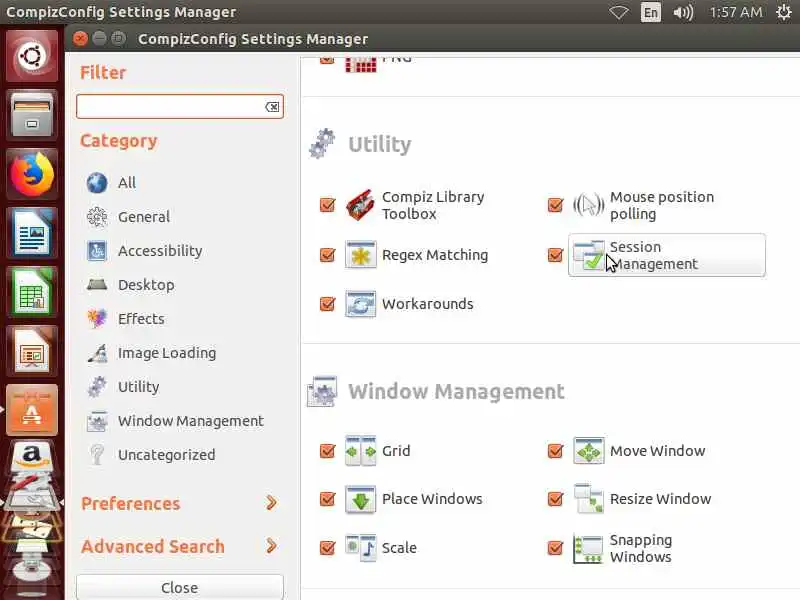Open the system power menu icon
Viewport: 800px width, 600px height.
coord(784,12)
